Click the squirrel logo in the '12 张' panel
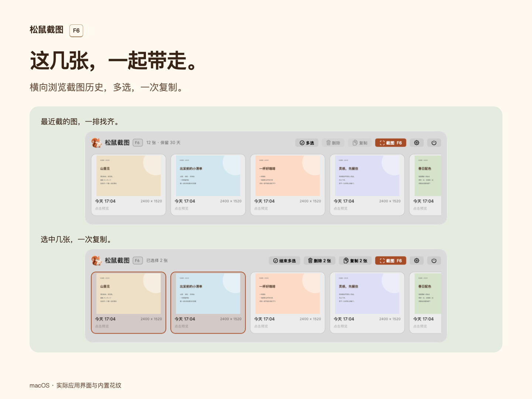The height and width of the screenshot is (399, 532). pos(96,143)
